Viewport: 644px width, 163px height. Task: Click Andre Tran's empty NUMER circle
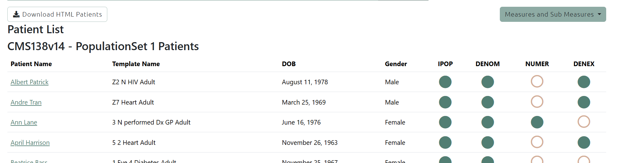click(537, 101)
